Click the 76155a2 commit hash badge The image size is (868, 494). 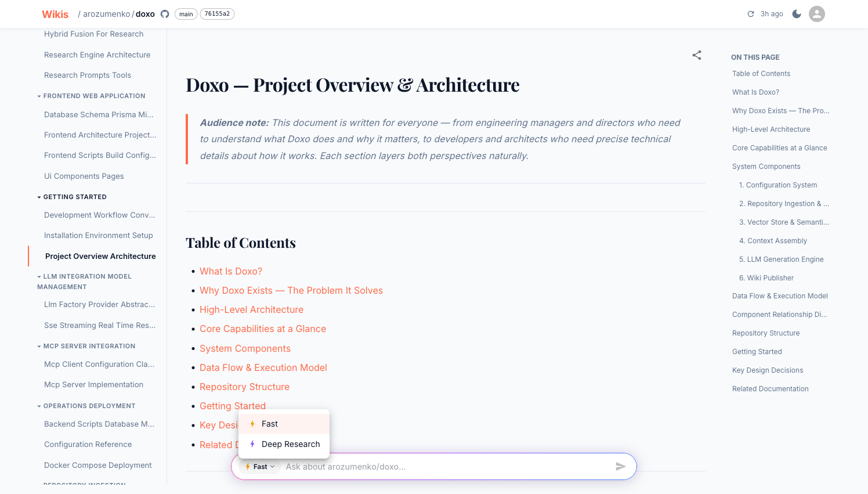tap(217, 14)
